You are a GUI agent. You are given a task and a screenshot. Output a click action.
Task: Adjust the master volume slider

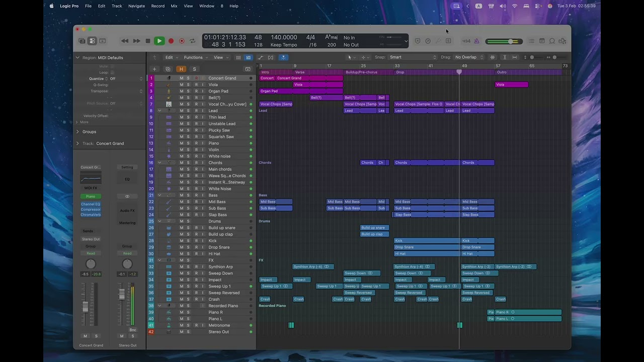point(504,41)
